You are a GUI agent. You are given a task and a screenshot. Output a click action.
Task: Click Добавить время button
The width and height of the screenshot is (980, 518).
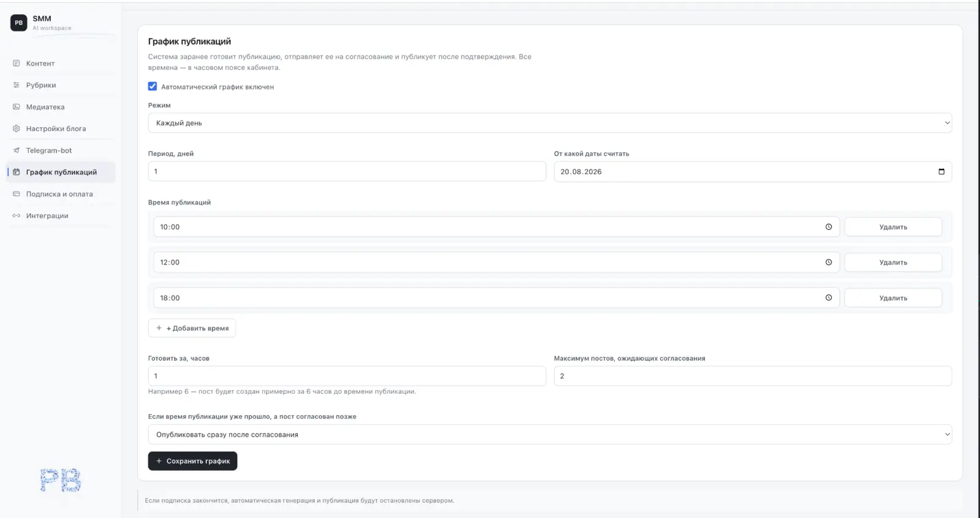pyautogui.click(x=192, y=328)
